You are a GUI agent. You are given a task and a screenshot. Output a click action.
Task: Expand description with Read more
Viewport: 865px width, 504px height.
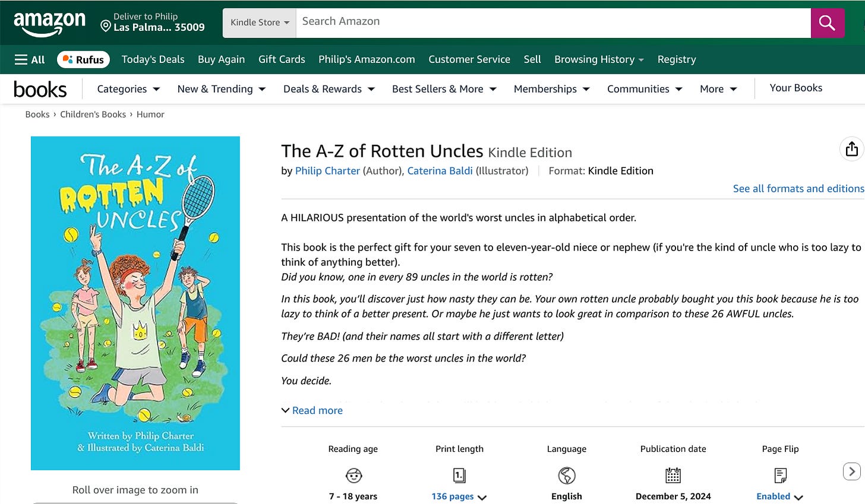[312, 410]
